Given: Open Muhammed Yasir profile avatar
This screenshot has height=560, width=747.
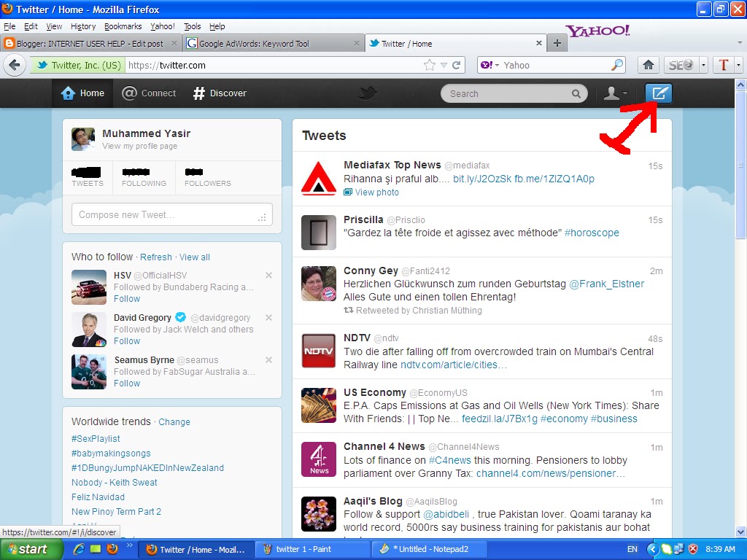Looking at the screenshot, I should 83,139.
